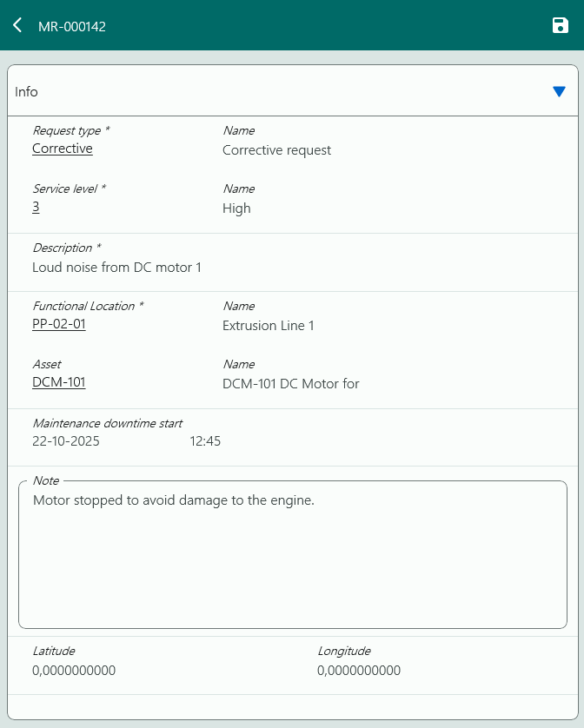Click the Extrusion Line 1 name

coord(269,326)
